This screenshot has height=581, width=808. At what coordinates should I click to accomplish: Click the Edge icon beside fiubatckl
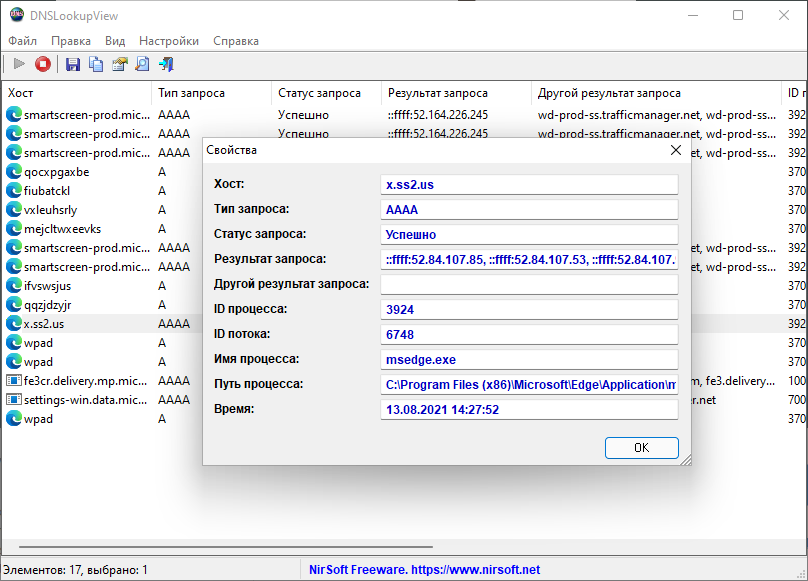point(14,191)
